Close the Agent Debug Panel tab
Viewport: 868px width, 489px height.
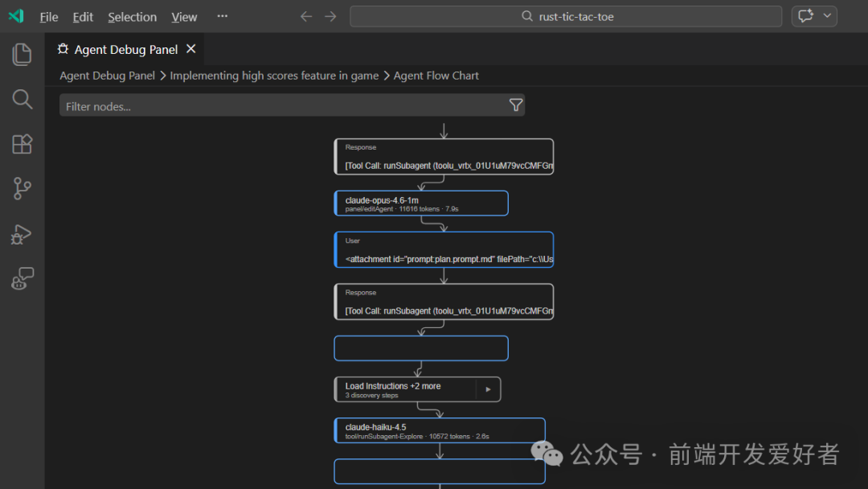[x=191, y=49]
